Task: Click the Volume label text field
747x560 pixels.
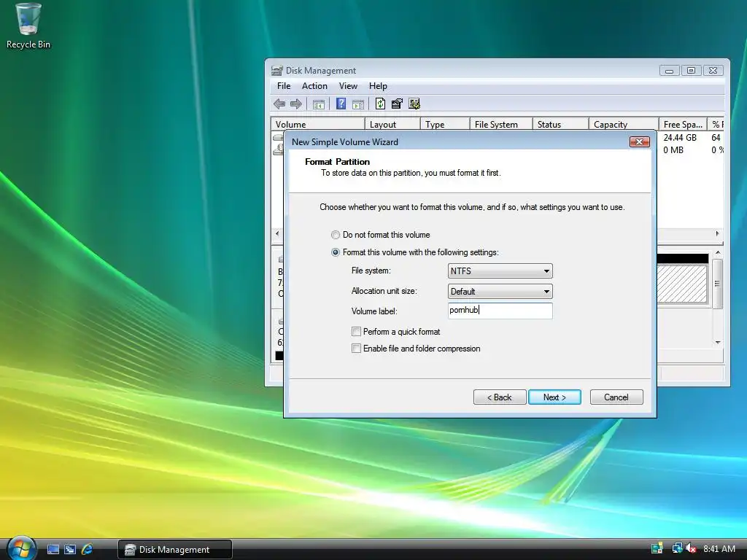Action: tap(500, 311)
